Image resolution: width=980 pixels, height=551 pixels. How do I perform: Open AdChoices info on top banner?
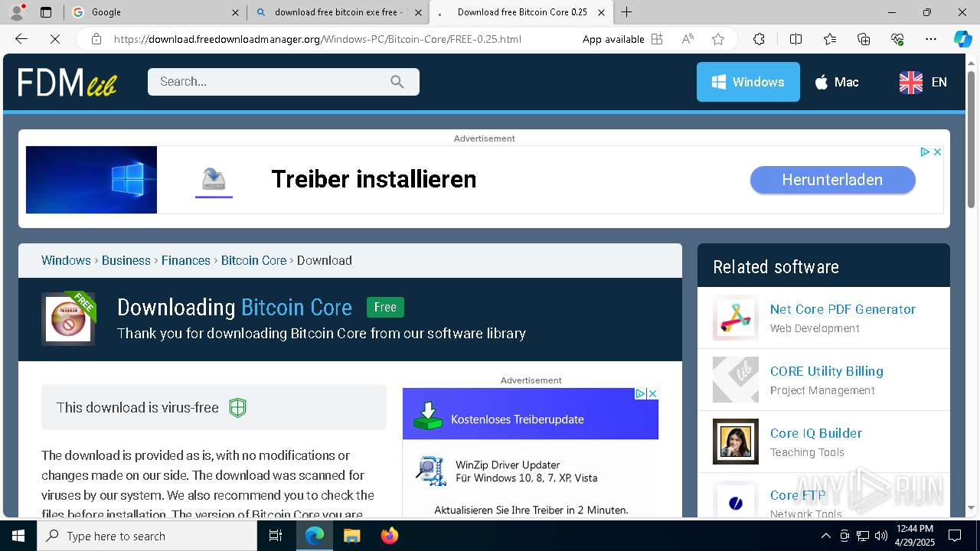click(x=924, y=152)
